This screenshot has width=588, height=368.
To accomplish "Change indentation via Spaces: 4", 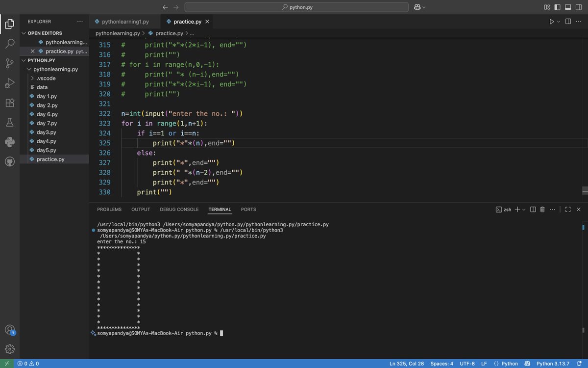I will pyautogui.click(x=441, y=364).
